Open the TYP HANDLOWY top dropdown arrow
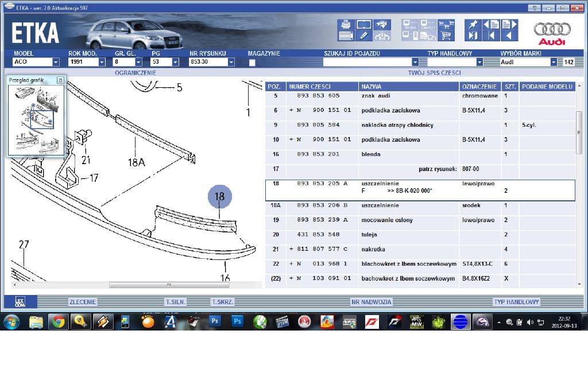The height and width of the screenshot is (373, 588). tap(479, 62)
